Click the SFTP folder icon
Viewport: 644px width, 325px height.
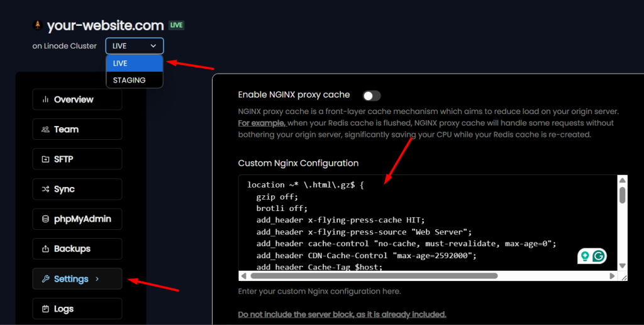click(45, 159)
